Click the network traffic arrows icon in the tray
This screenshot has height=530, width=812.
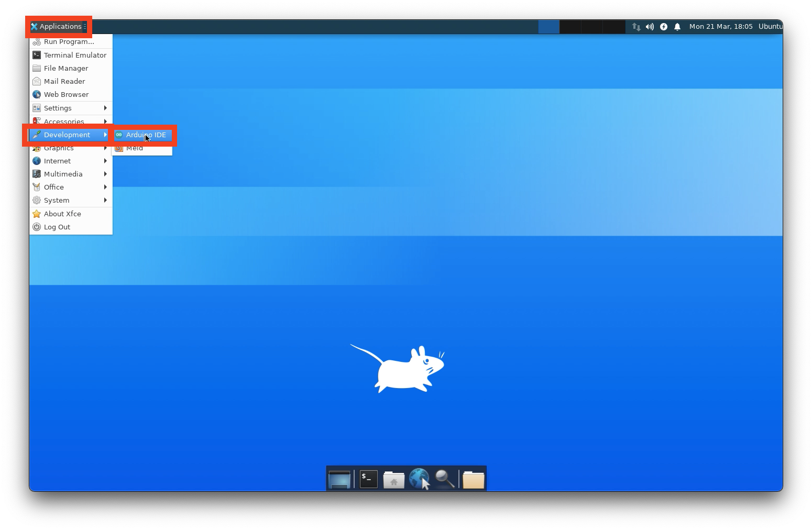coord(635,26)
